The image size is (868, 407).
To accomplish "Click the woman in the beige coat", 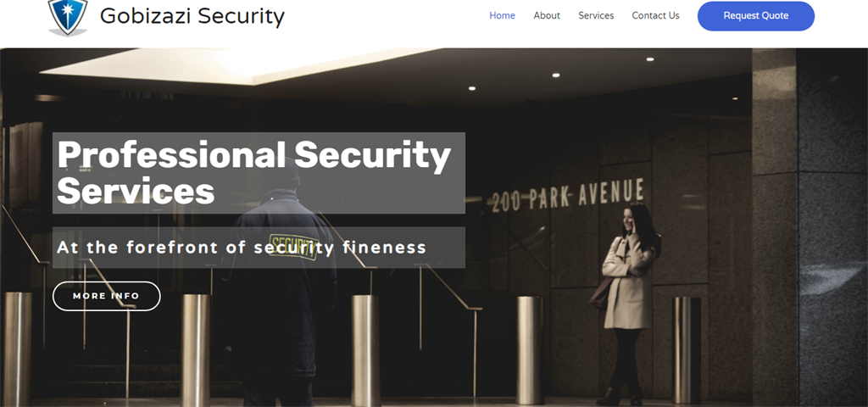I will click(x=628, y=304).
